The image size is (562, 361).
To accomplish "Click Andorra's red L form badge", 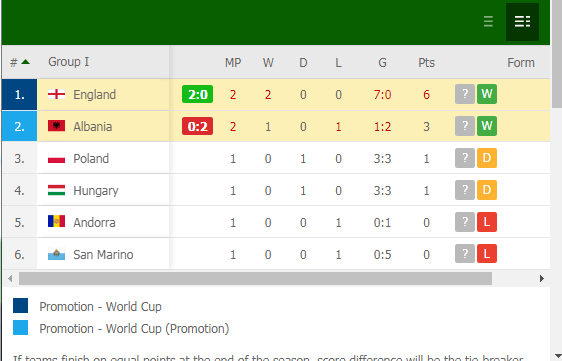I will 487,222.
